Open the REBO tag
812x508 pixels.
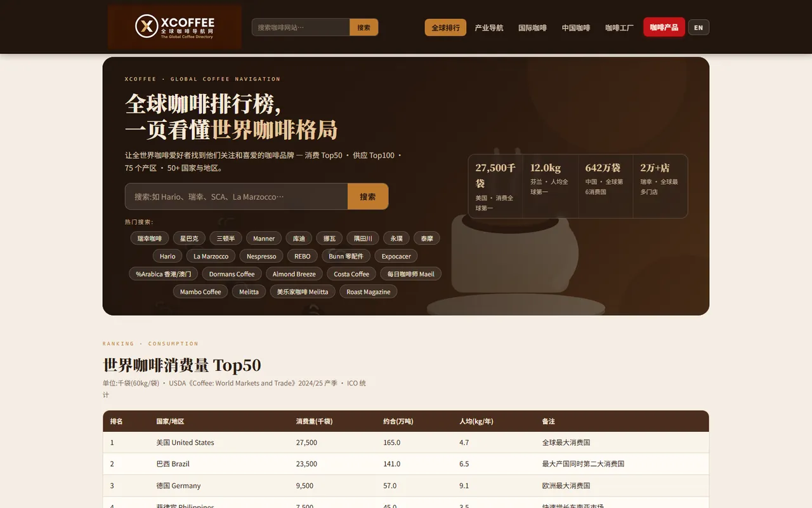[303, 256]
